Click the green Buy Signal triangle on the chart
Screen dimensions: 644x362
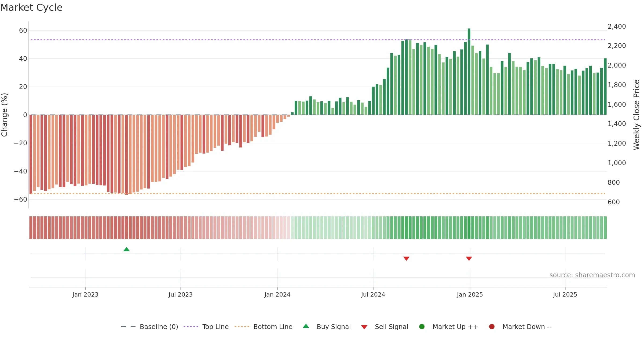[126, 249]
